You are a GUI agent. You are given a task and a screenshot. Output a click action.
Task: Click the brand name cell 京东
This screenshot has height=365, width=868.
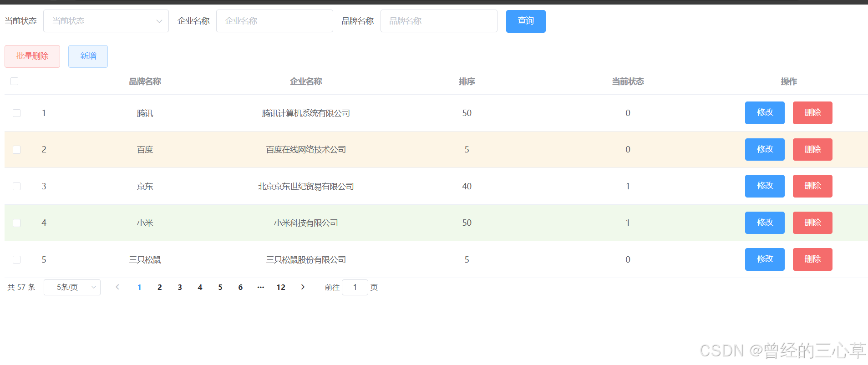point(145,186)
